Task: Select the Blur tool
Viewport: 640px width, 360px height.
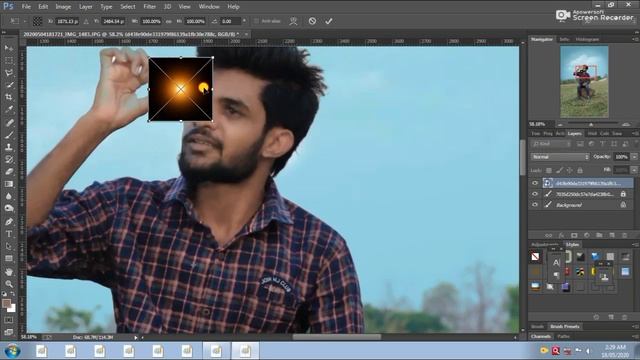Action: (x=9, y=196)
